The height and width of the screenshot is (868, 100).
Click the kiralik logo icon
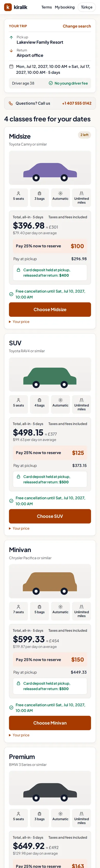8,7
